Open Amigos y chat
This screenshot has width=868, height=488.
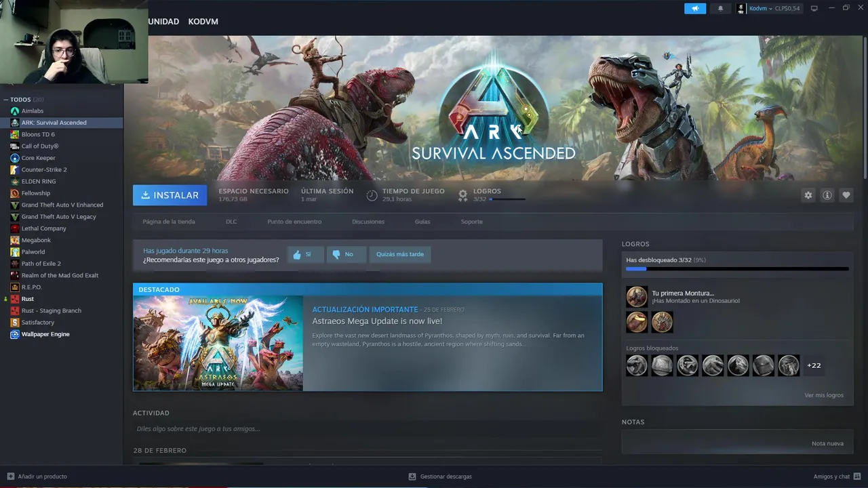point(836,476)
